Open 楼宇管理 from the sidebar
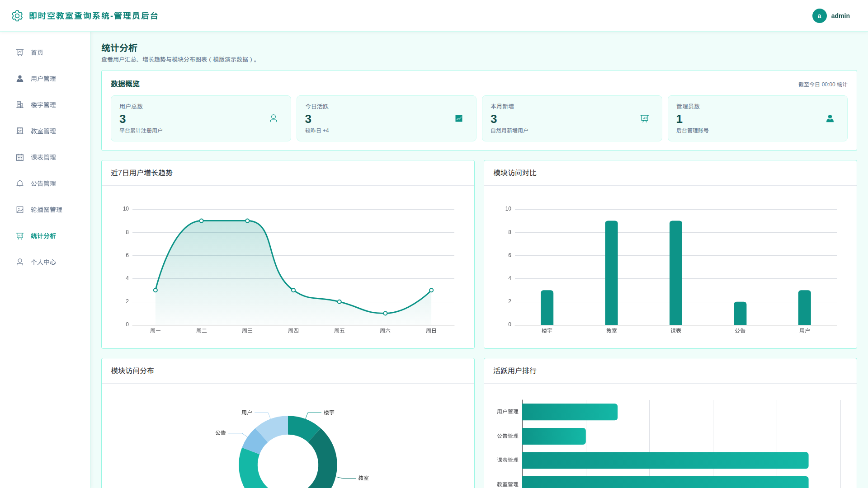The image size is (868, 488). click(x=45, y=105)
